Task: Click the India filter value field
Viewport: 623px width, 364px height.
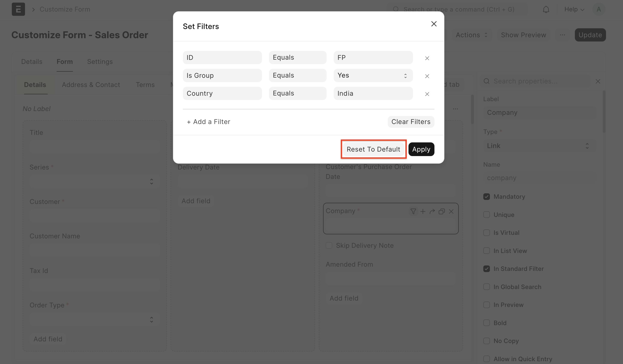Action: click(373, 93)
